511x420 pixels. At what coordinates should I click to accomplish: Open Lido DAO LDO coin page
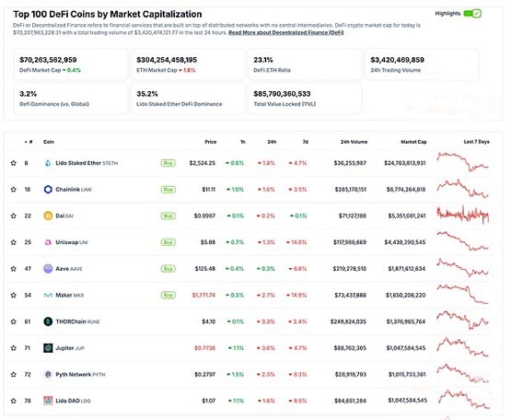(73, 401)
